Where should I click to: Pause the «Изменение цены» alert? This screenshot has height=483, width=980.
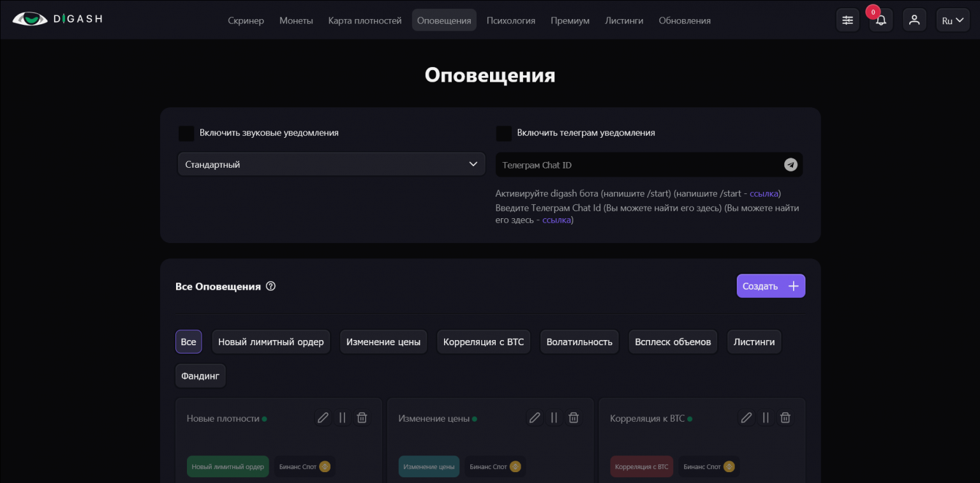point(554,417)
